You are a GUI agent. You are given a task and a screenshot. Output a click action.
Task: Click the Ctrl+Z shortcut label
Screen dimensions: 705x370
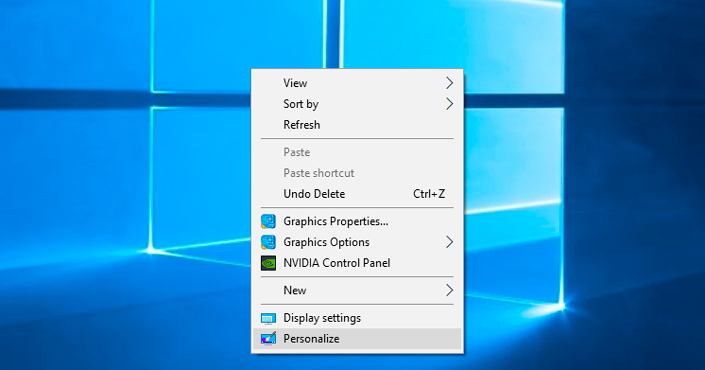(429, 194)
